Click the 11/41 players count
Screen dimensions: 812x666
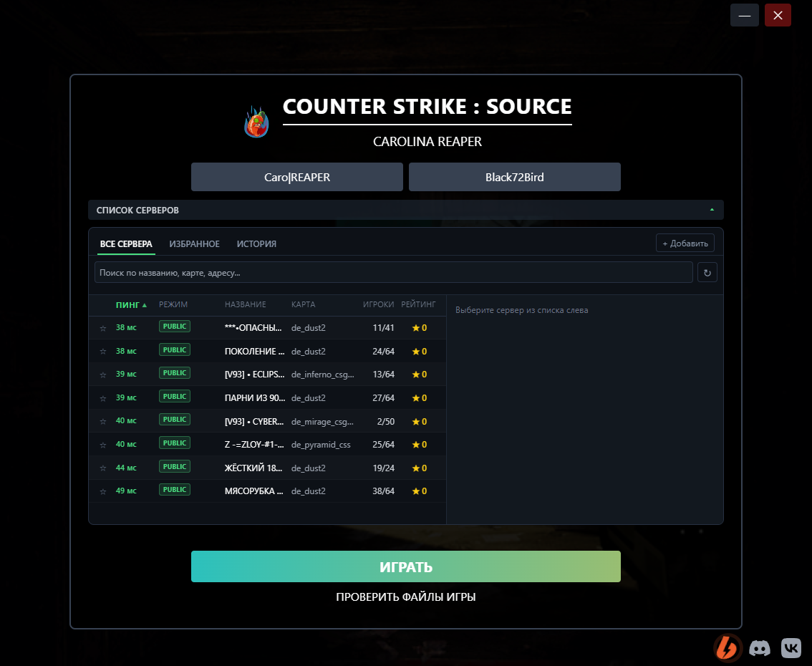point(383,328)
